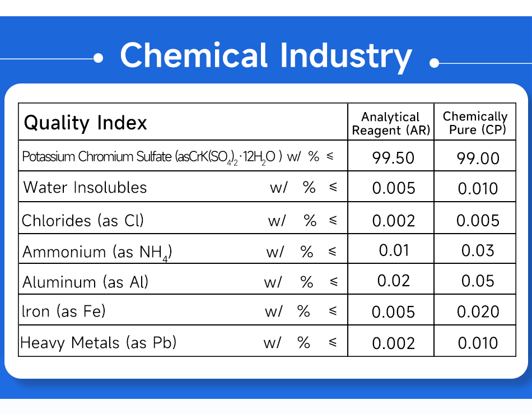Viewport: 532px width, 414px height.
Task: Click the 99.00 value cell
Action: point(478,159)
